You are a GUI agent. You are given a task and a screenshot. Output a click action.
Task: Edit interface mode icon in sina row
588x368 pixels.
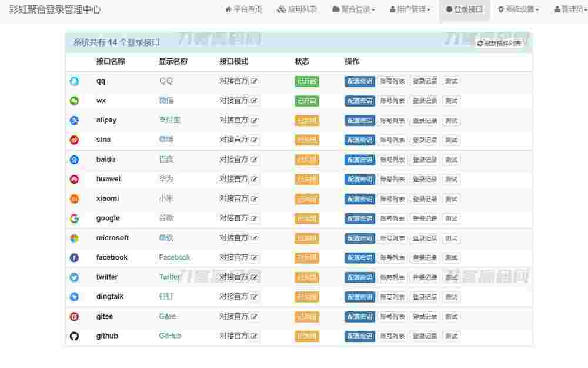click(254, 140)
